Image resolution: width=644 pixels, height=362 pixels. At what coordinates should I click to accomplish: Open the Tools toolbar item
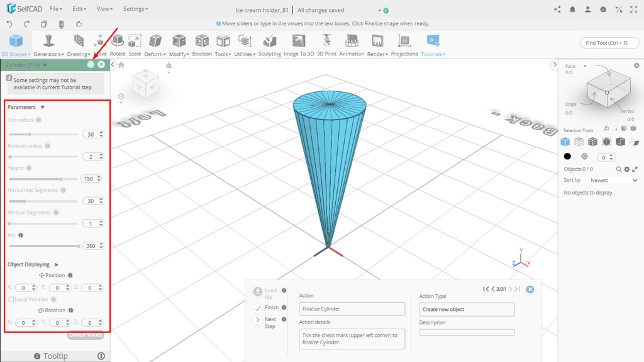[223, 45]
